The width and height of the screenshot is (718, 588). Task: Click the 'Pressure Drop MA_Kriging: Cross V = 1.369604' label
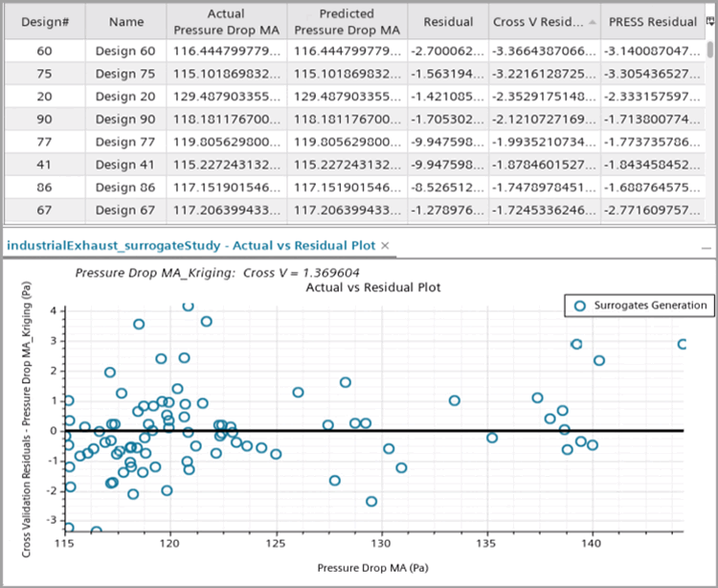click(x=217, y=273)
